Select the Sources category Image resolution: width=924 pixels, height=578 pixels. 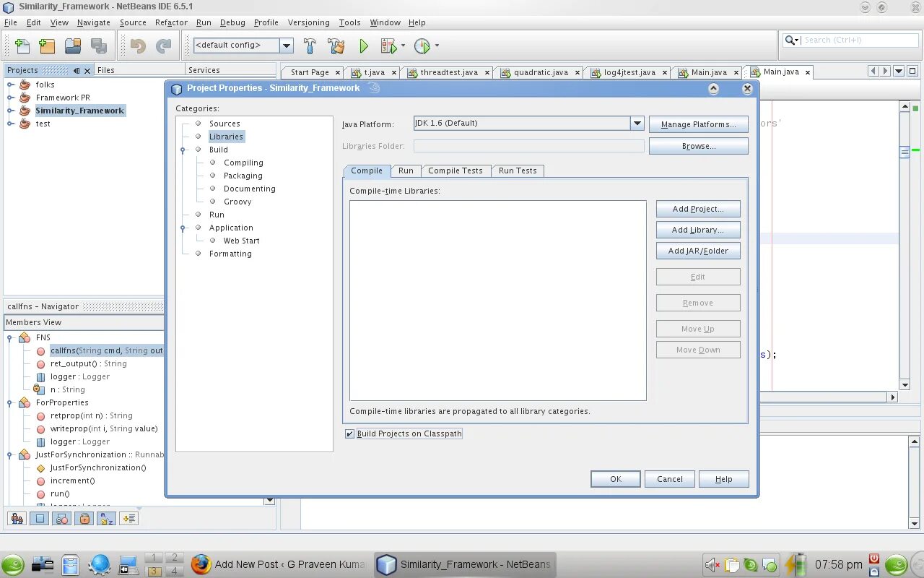225,124
